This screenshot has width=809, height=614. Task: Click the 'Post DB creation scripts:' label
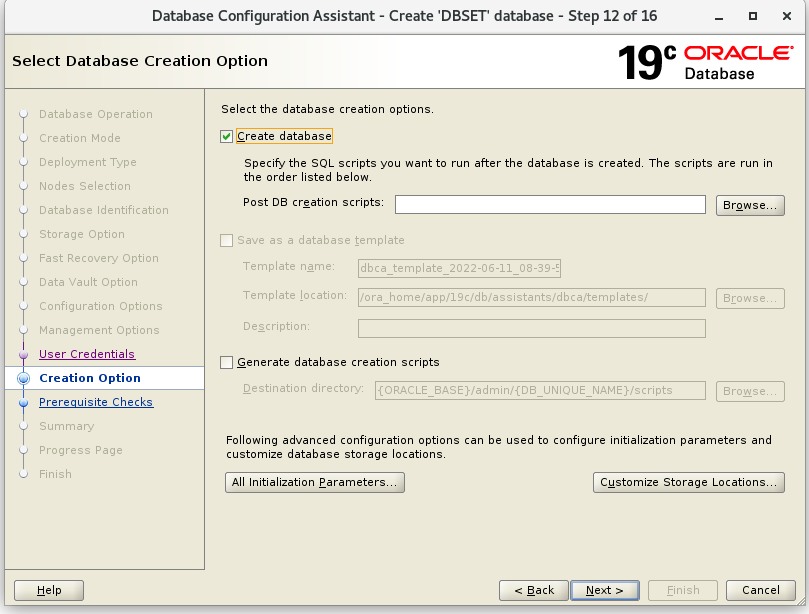coord(313,202)
